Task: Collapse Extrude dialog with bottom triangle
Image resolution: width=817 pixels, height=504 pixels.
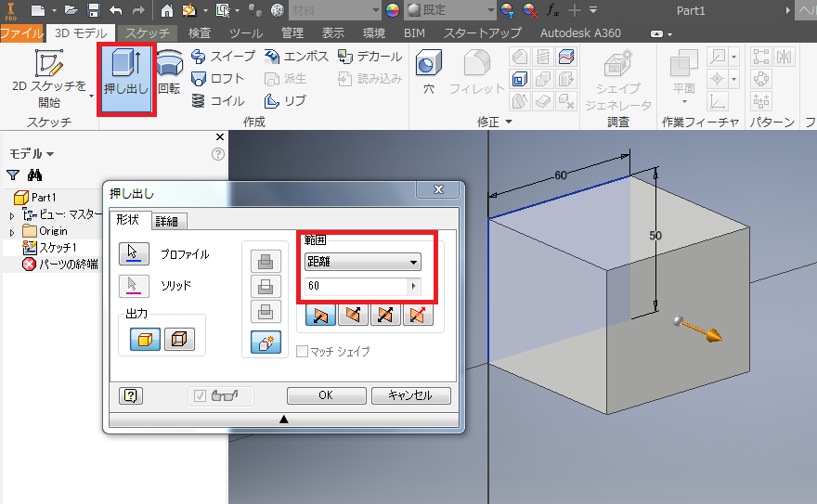Action: [x=284, y=420]
